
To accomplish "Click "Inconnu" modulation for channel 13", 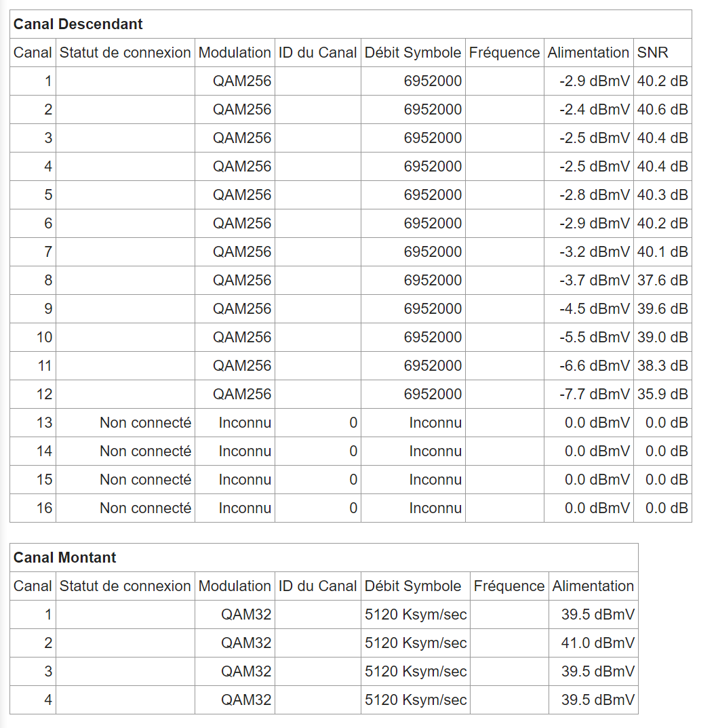I will (x=245, y=422).
